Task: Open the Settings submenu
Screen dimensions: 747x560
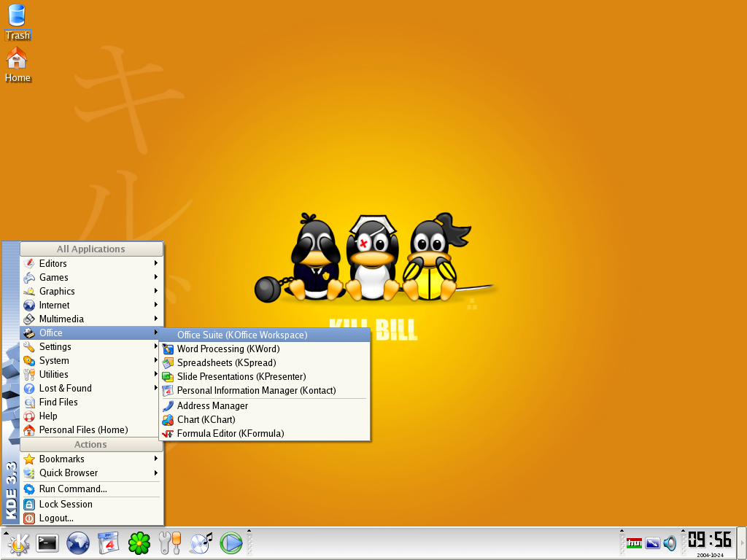Action: pyautogui.click(x=90, y=346)
